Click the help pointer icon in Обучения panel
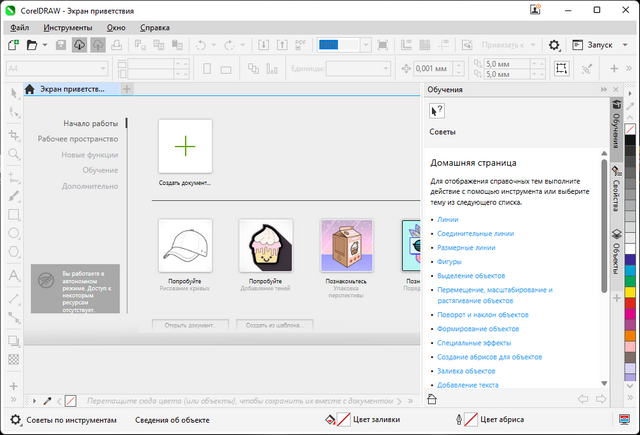The image size is (640, 435). (437, 111)
